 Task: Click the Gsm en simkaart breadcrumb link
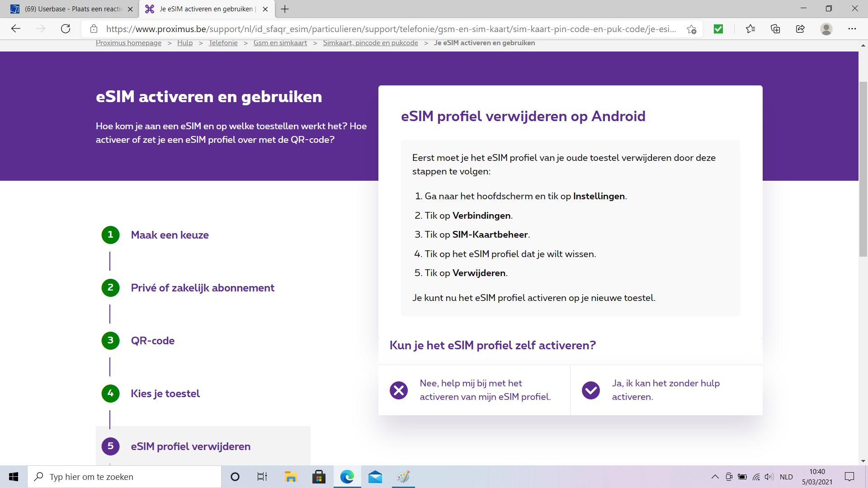(x=280, y=43)
